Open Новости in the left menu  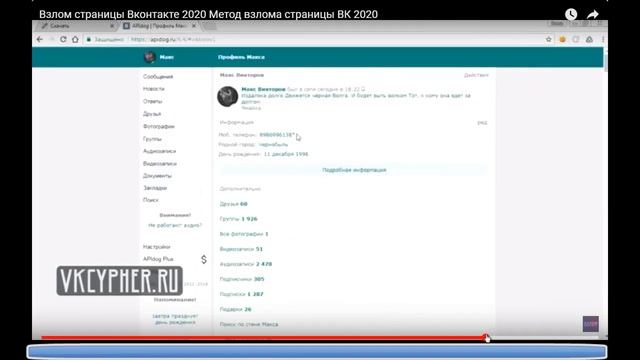click(153, 89)
